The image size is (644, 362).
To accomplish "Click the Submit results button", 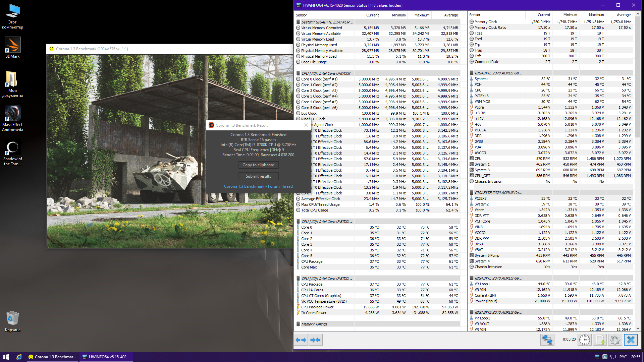I will tap(258, 176).
